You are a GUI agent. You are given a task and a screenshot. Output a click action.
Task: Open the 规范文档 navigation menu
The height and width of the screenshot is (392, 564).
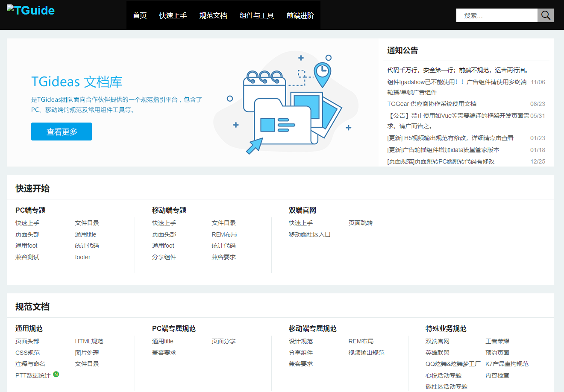point(213,15)
